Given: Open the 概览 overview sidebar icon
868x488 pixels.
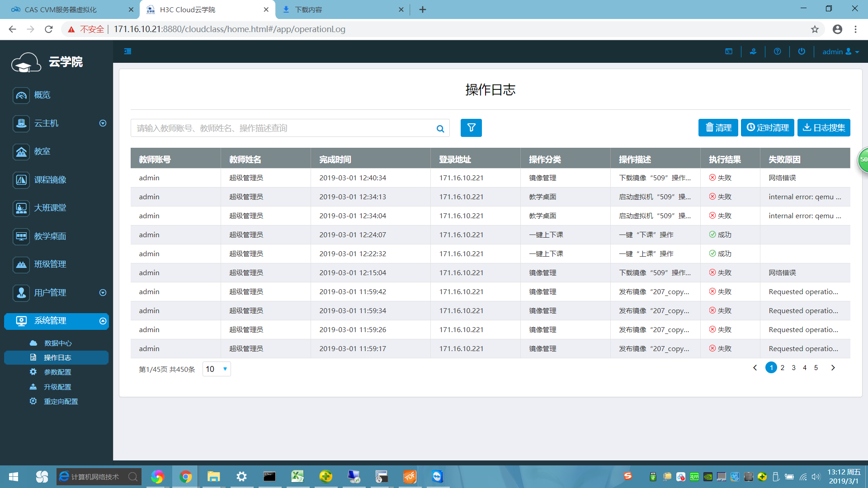Looking at the screenshot, I should [x=21, y=95].
